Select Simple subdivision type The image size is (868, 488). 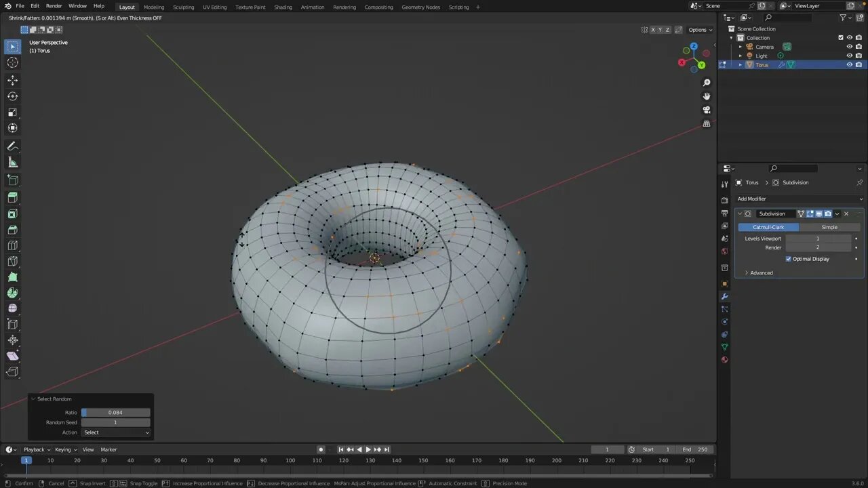click(829, 227)
